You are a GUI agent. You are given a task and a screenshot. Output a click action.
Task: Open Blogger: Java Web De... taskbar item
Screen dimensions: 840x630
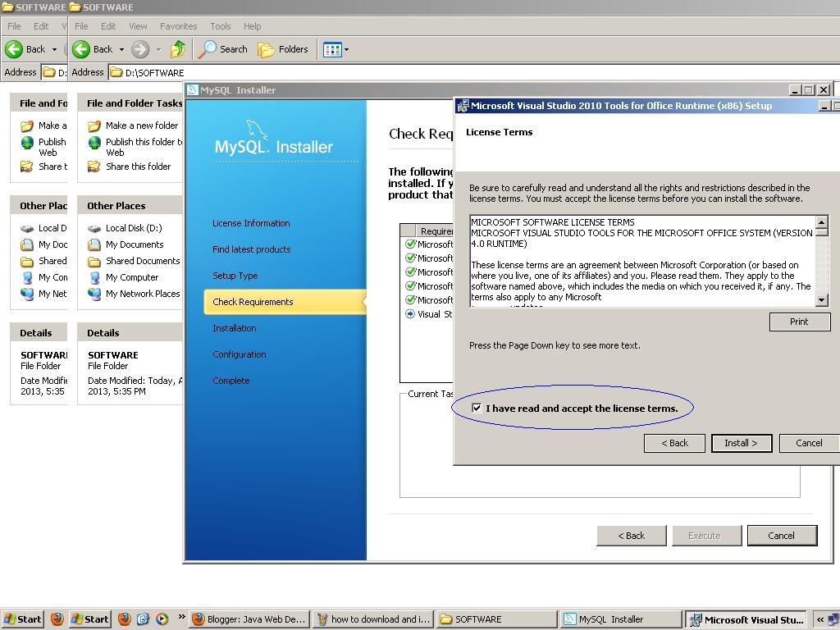250,619
